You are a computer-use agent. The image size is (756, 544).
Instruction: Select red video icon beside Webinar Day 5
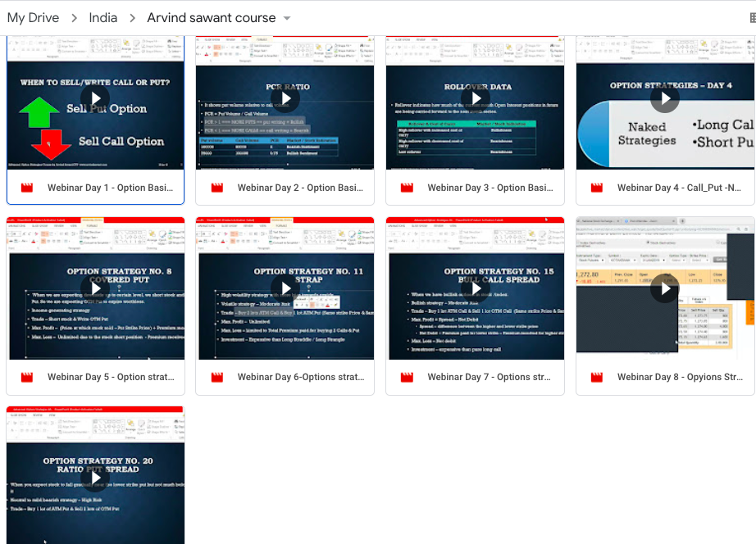tap(27, 377)
